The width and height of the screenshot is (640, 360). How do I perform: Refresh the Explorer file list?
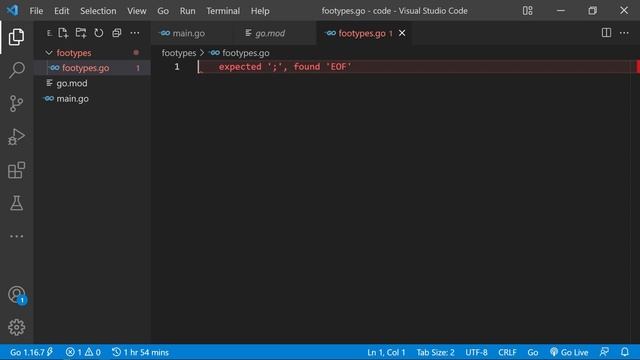99,33
